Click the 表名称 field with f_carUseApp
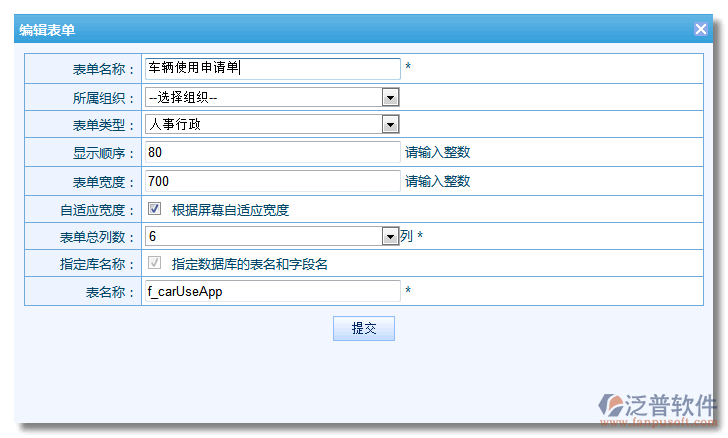The image size is (728, 438). point(271,292)
